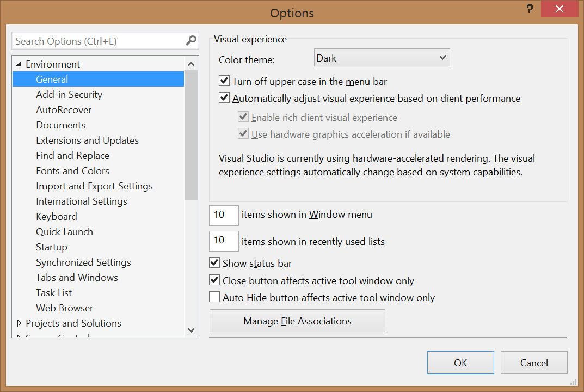Open the Color theme dropdown
The height and width of the screenshot is (392, 584).
click(382, 58)
